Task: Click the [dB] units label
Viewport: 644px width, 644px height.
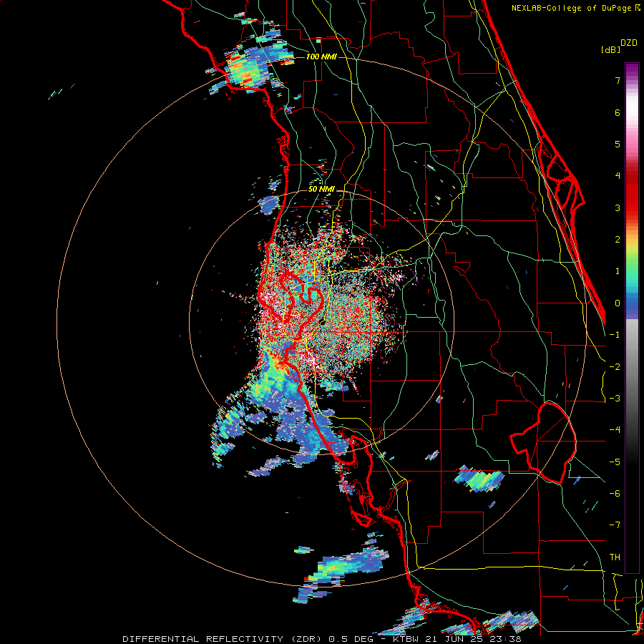Action: [x=611, y=50]
